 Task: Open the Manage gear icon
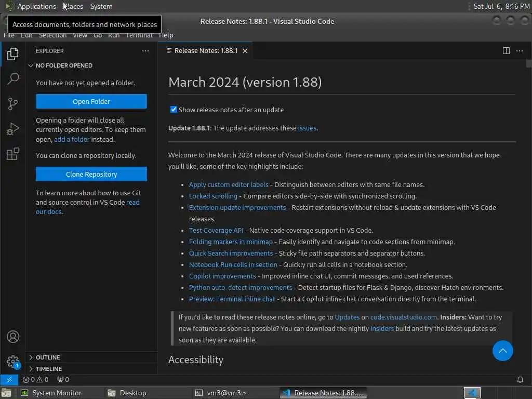pyautogui.click(x=13, y=362)
